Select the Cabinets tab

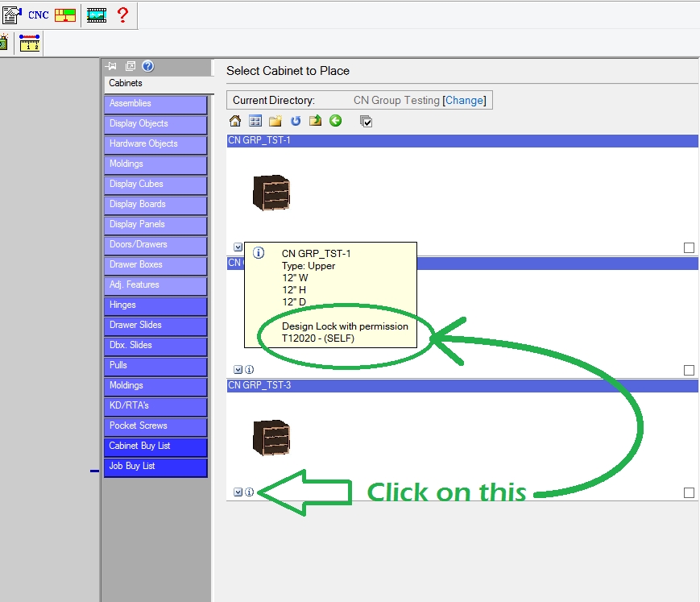tap(126, 83)
